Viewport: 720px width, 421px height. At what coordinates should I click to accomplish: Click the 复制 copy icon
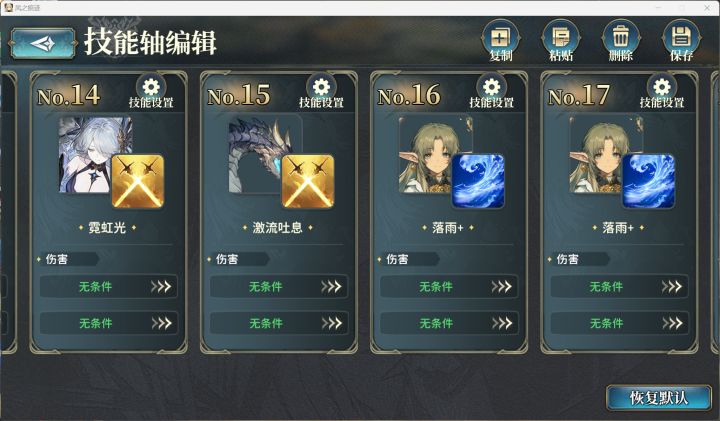(x=501, y=41)
